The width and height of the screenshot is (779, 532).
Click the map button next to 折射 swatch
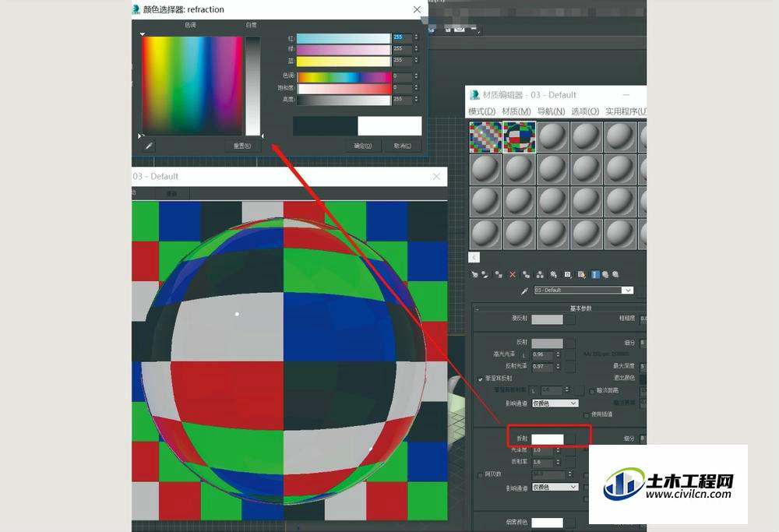572,439
